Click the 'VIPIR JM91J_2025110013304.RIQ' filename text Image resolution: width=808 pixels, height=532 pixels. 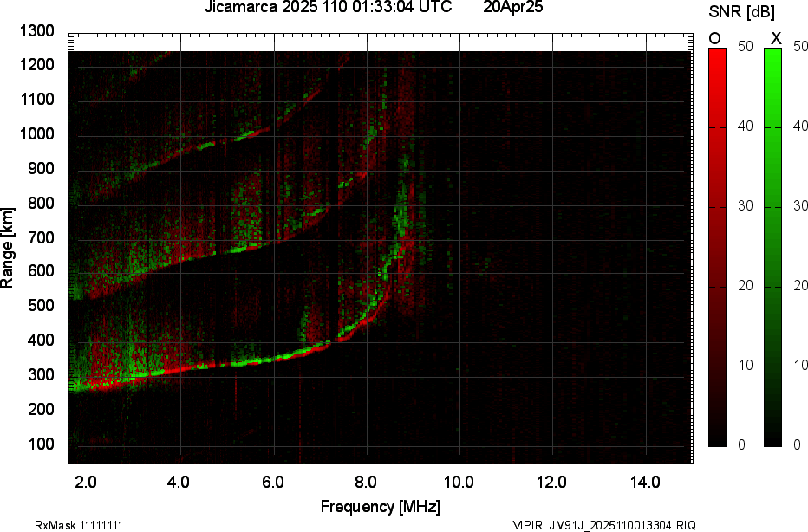pos(604,525)
